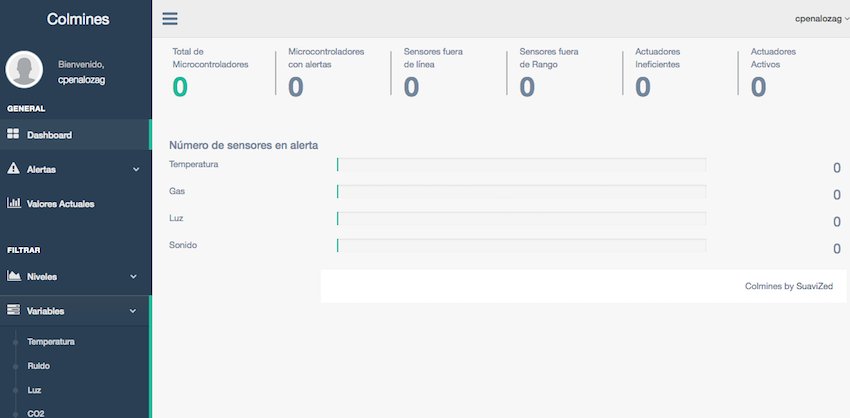
Task: Expand the Niveles menu chevron
Action: pyautogui.click(x=133, y=276)
